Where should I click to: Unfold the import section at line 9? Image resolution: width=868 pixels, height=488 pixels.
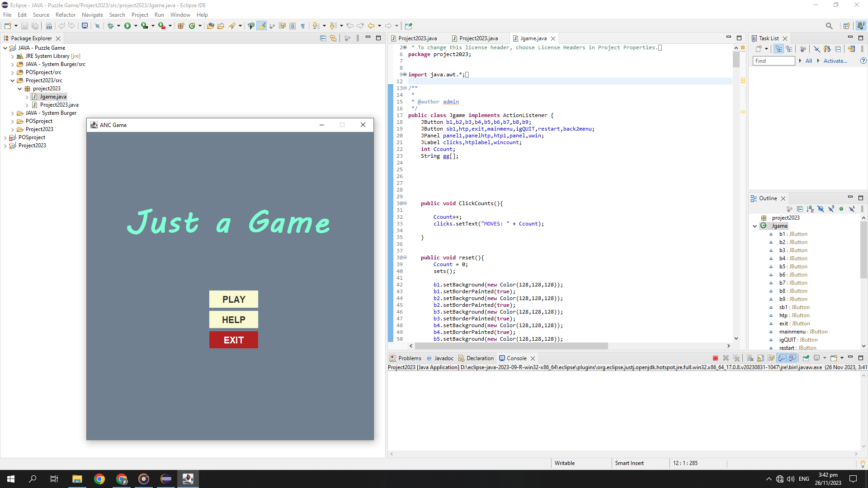tap(405, 75)
